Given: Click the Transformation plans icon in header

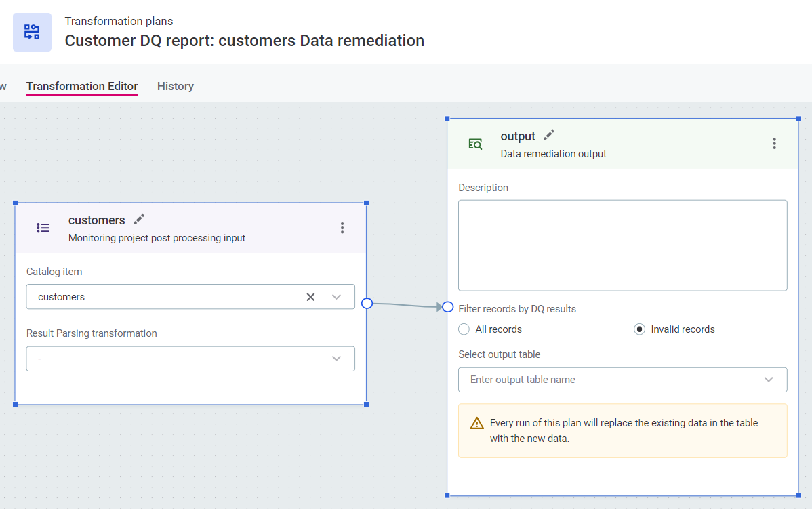Looking at the screenshot, I should point(32,32).
